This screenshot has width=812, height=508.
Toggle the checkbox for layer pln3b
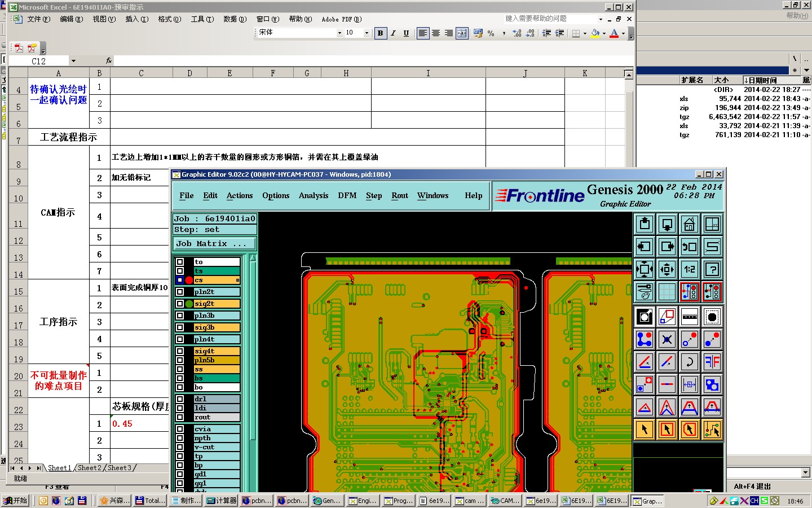[x=180, y=316]
